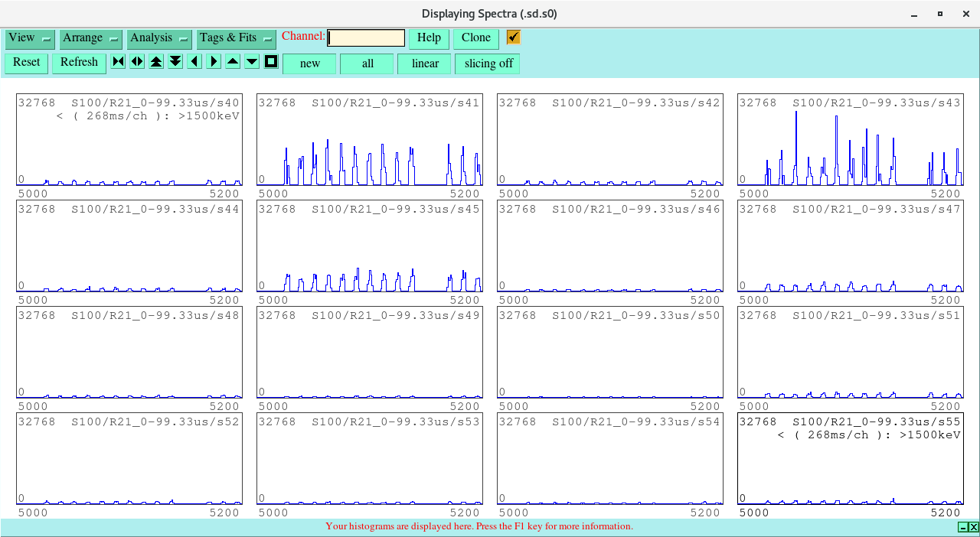Open the View dropdown menu

(30, 38)
